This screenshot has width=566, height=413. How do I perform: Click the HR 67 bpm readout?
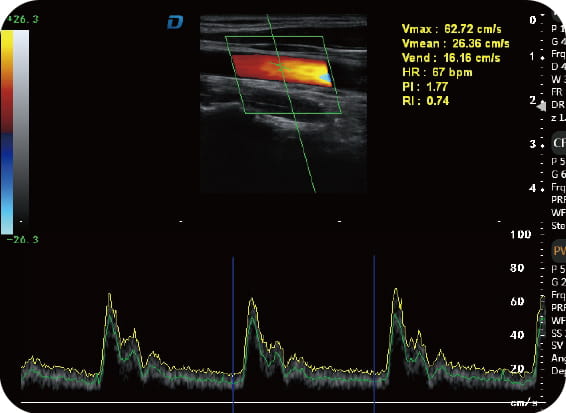tap(437, 72)
